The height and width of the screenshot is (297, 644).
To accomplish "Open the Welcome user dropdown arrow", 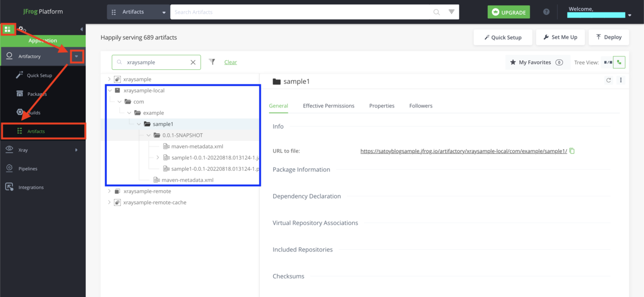I will coord(630,16).
